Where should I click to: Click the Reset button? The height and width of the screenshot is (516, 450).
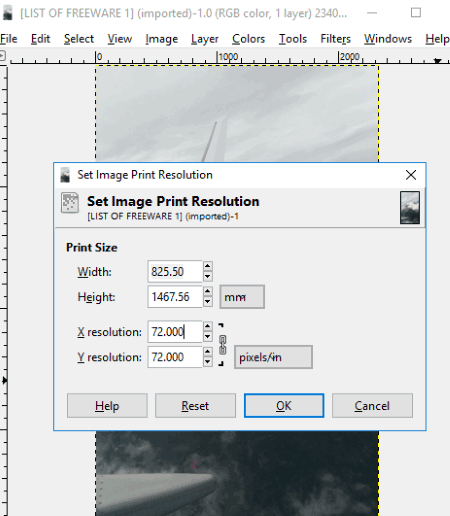coord(195,406)
